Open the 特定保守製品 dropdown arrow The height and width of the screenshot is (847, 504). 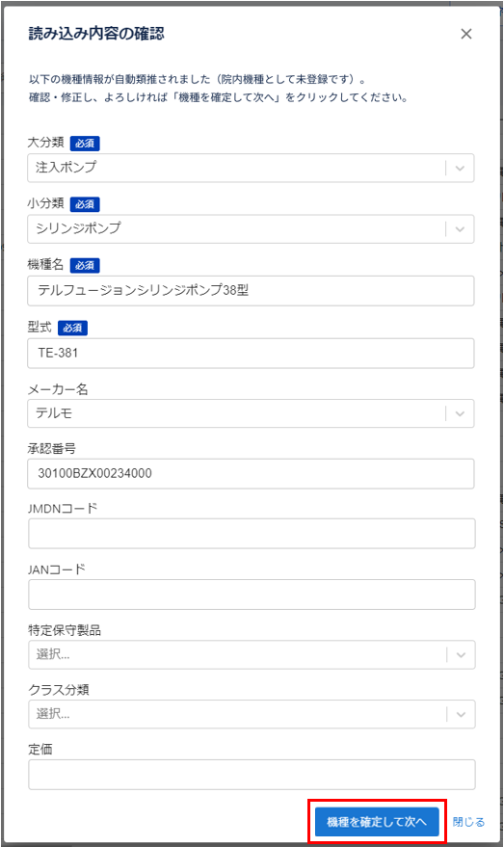461,654
